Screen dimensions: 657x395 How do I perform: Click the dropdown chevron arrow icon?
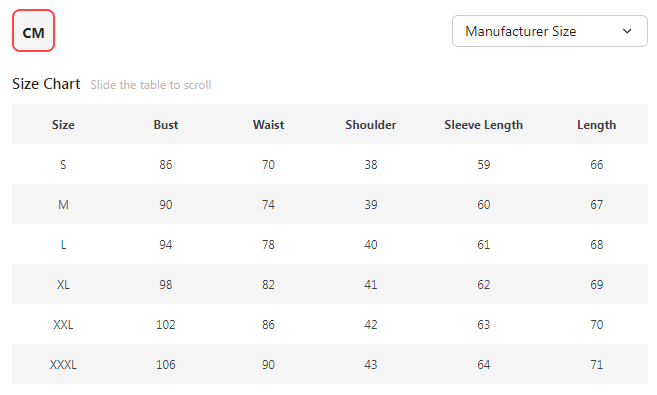pyautogui.click(x=627, y=31)
